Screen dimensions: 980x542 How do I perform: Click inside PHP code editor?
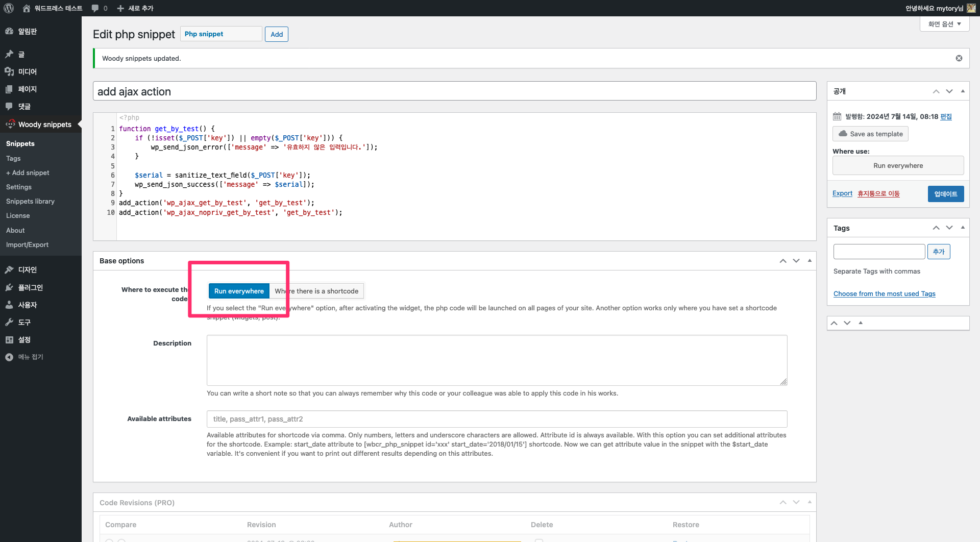[465, 176]
